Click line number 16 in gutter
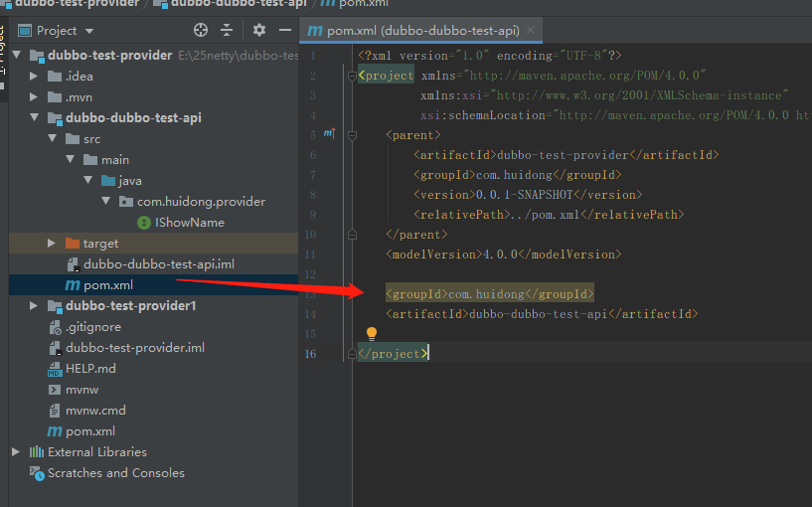Image resolution: width=812 pixels, height=507 pixels. pos(310,354)
